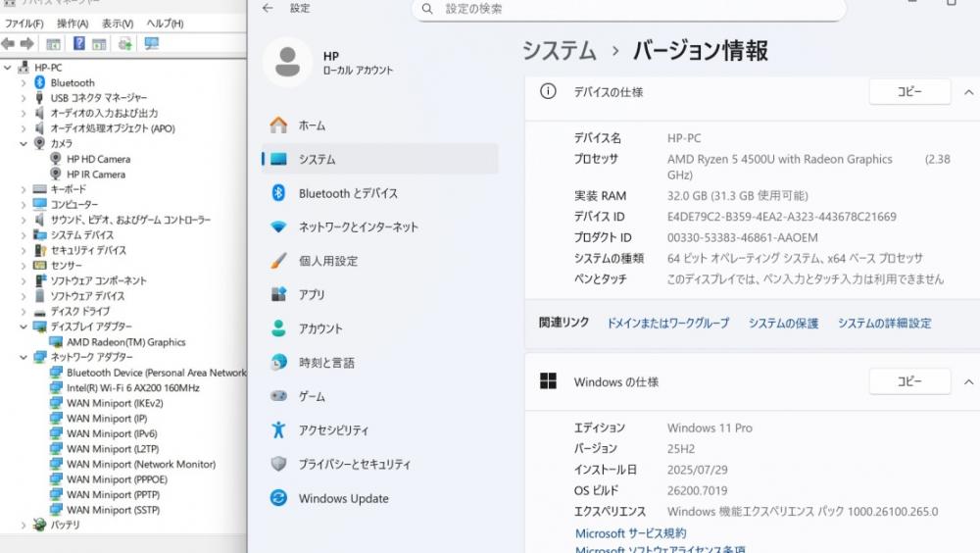Expand the Bluetooth device category

coord(24,82)
